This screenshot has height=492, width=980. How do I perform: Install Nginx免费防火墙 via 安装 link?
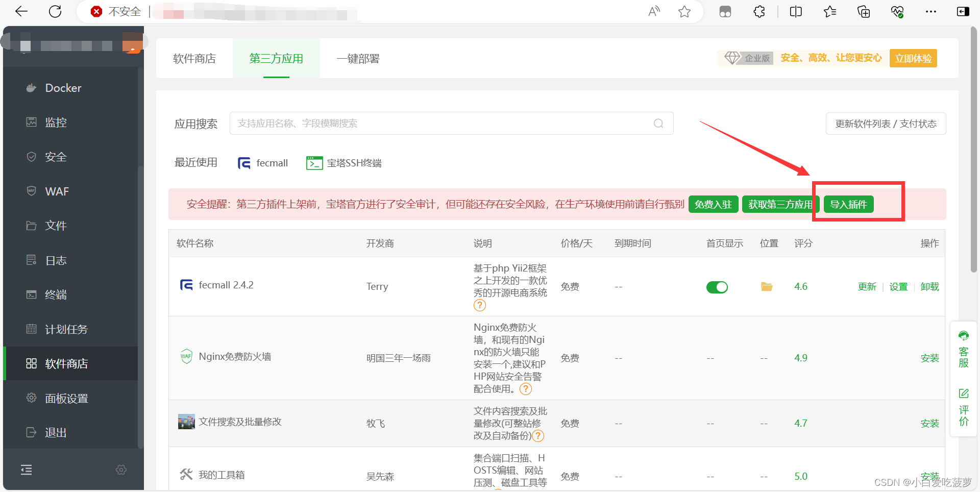tap(929, 358)
